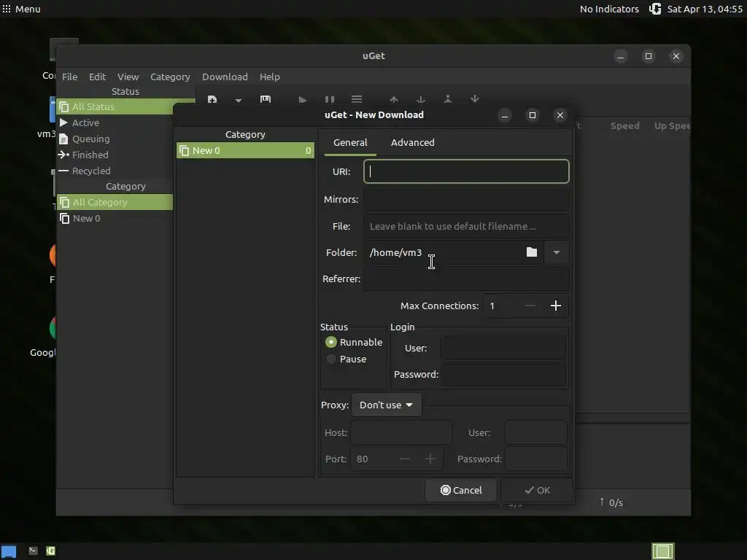Maximize the New Download dialog
Screen dimensions: 747x560
click(x=532, y=115)
